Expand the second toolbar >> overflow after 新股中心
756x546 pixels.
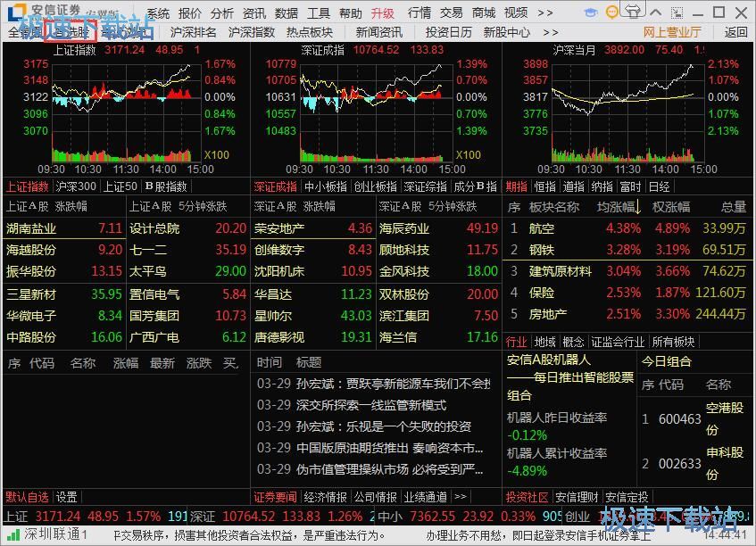(x=551, y=33)
